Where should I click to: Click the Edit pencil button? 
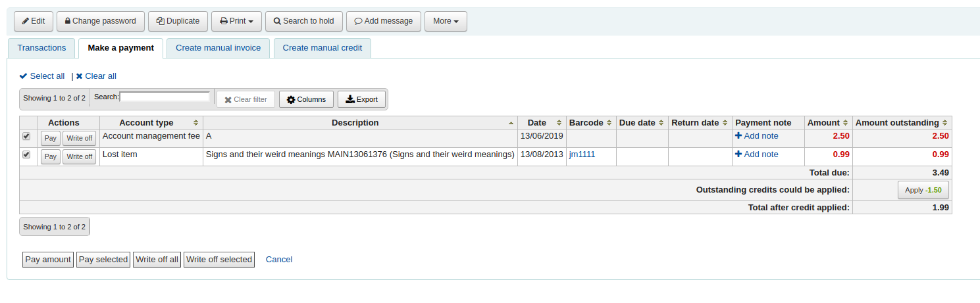point(34,21)
